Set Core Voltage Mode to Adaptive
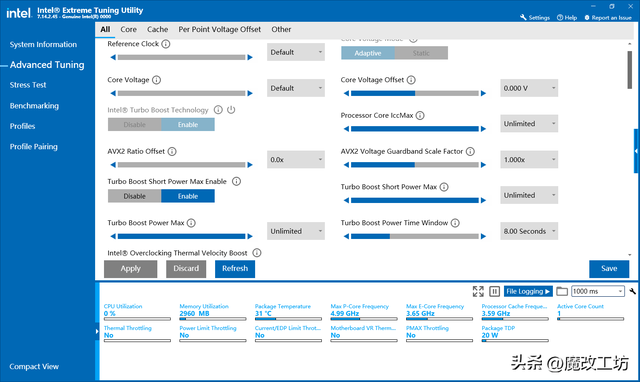 (x=368, y=53)
